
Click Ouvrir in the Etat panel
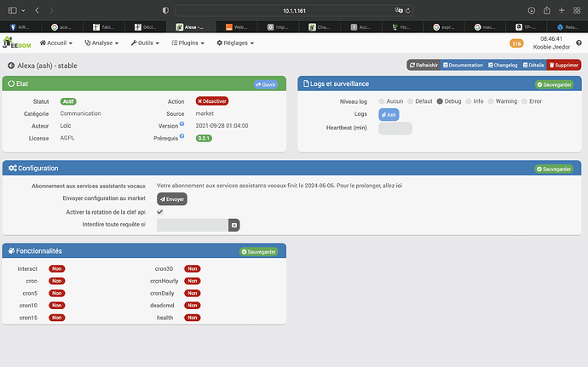click(x=266, y=84)
